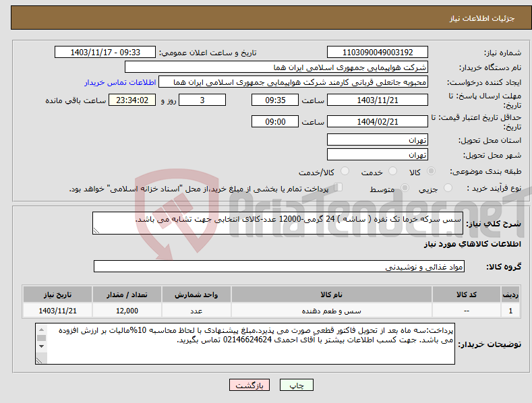
Task: Click the price validity date 1404/02/21 field
Action: pos(378,121)
